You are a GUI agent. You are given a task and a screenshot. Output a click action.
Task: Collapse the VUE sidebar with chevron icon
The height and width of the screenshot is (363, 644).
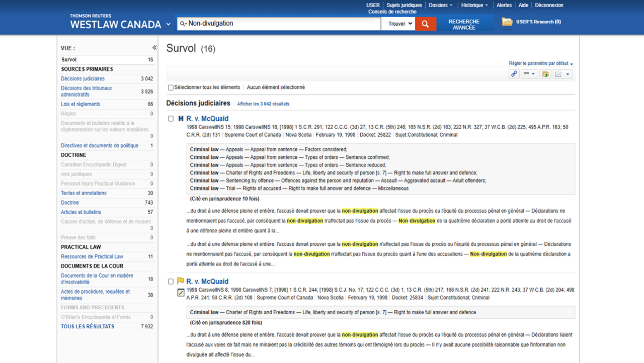click(154, 47)
